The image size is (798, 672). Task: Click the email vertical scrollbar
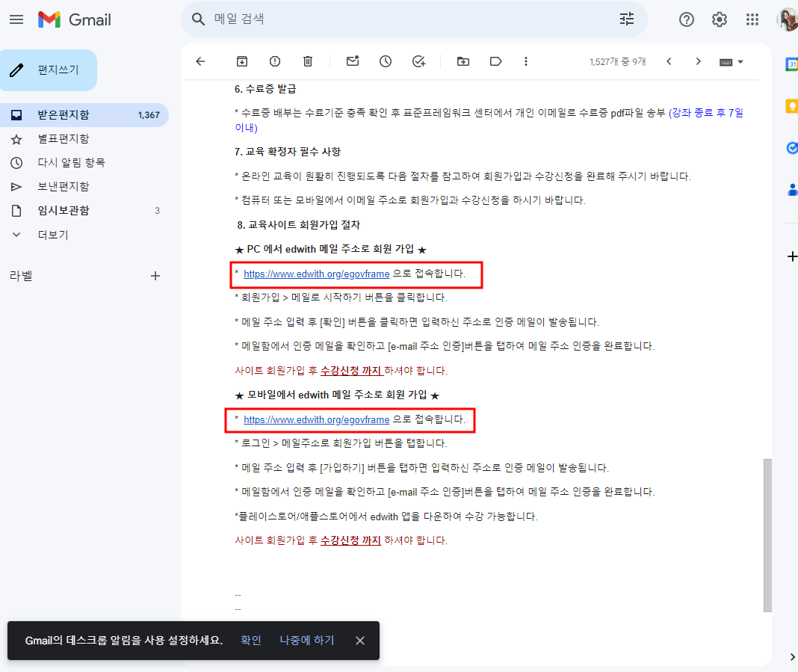pos(767,535)
